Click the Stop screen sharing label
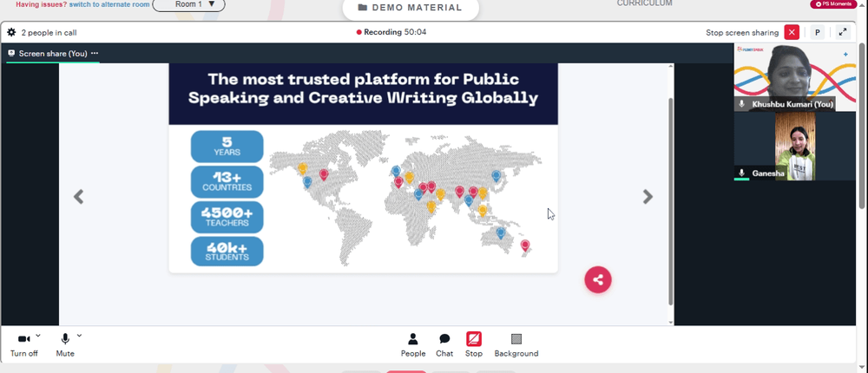Viewport: 868px width, 373px height. (742, 33)
